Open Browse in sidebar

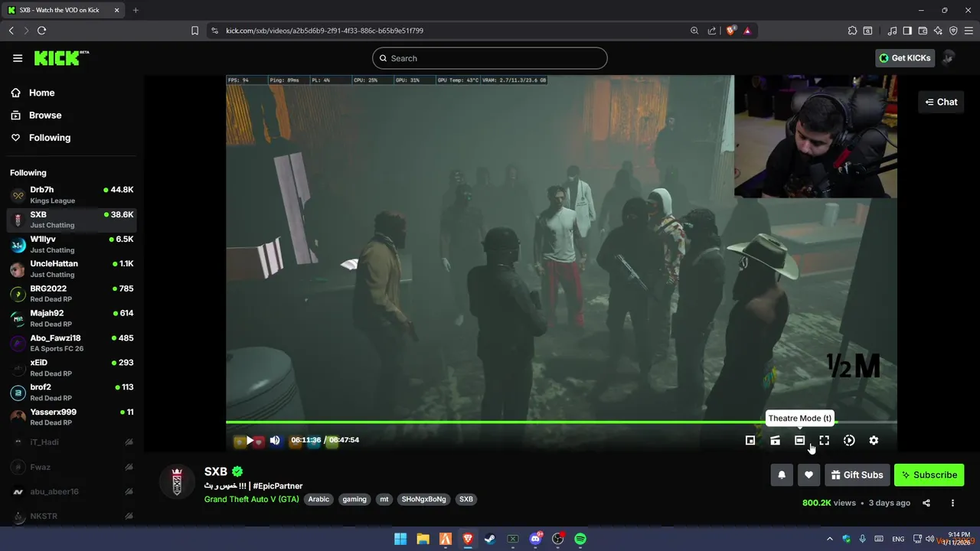click(x=45, y=115)
